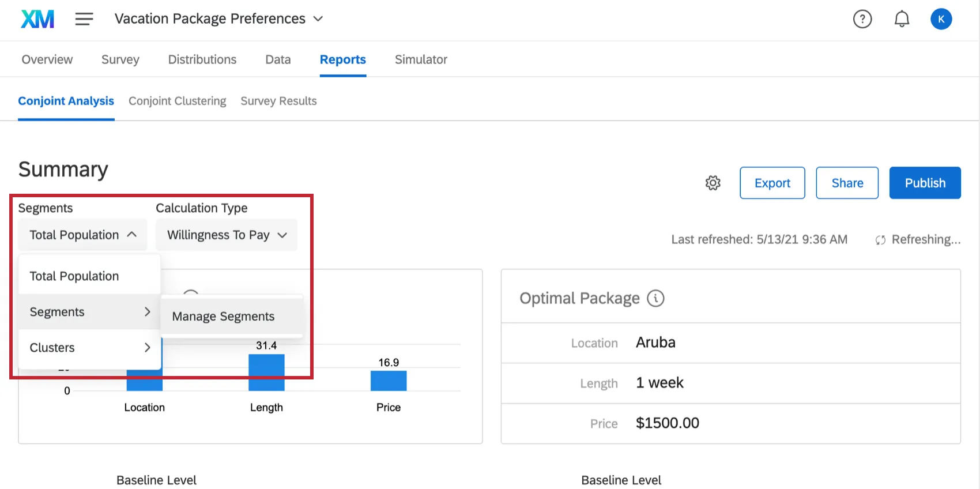Open the notifications bell
The width and height of the screenshot is (980, 489).
[x=902, y=19]
